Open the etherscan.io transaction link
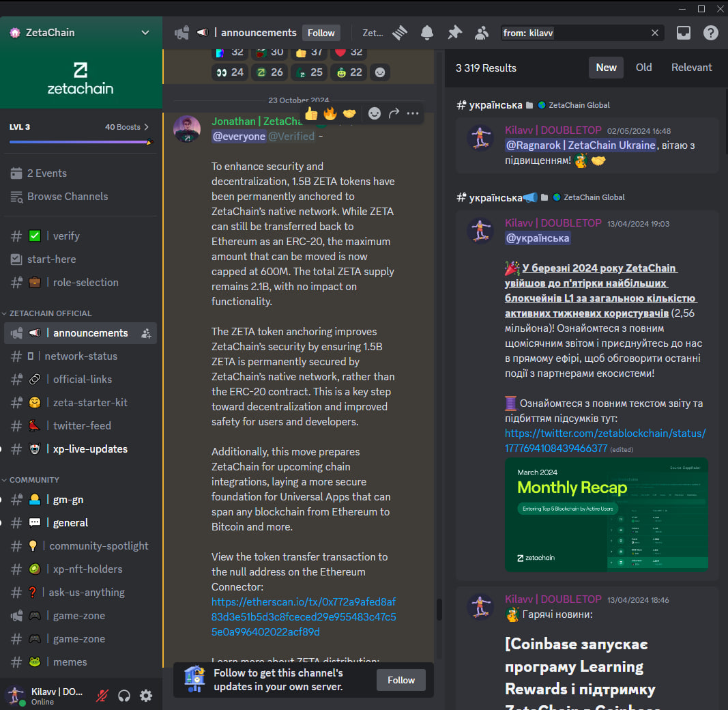 (x=304, y=616)
